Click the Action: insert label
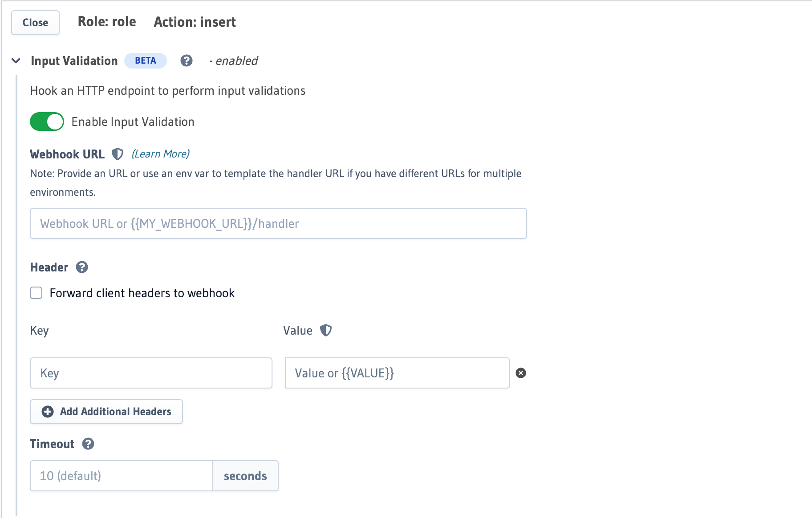 195,22
